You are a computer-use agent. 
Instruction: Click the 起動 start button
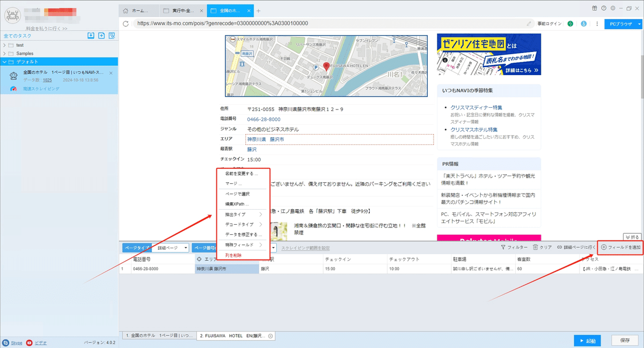pos(587,340)
